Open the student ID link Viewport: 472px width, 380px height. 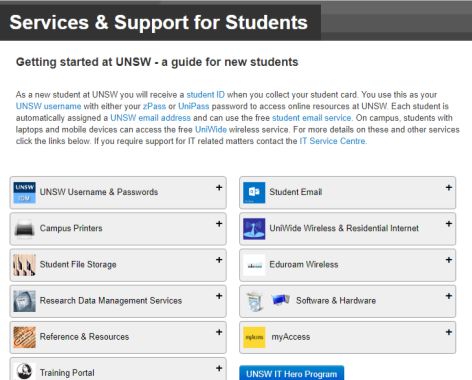pos(205,95)
